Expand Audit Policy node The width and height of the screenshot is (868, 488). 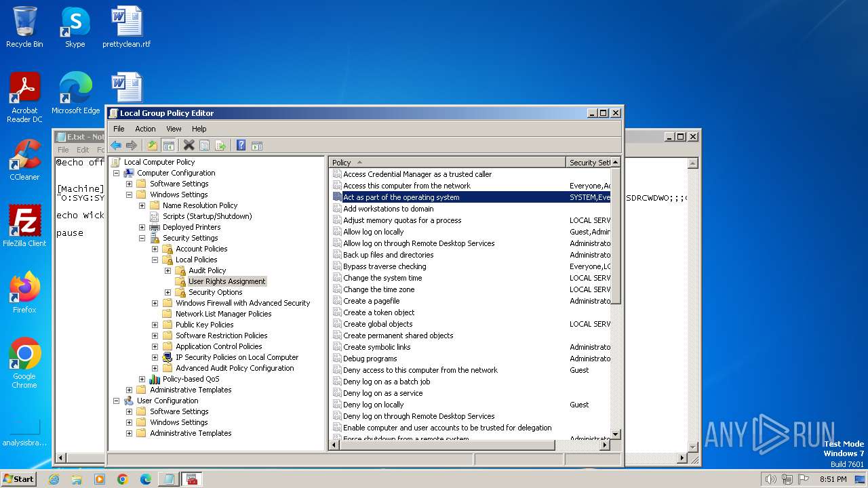tap(167, 270)
